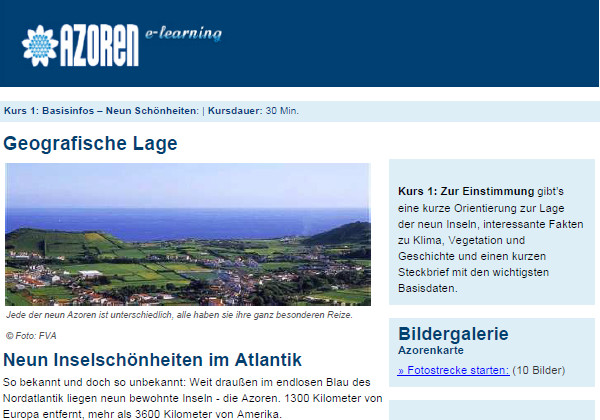Image resolution: width=600 pixels, height=420 pixels.
Task: Click the Azores landscape photo
Action: (188, 234)
